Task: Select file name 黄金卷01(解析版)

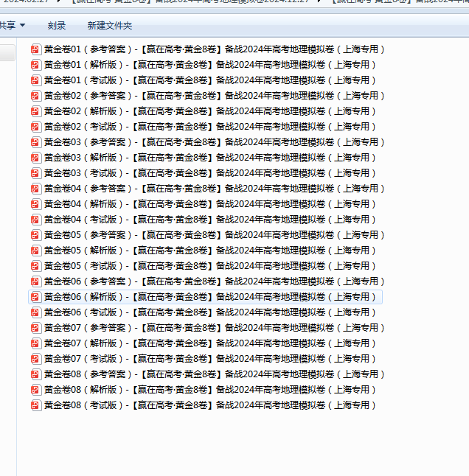Action: (x=210, y=65)
